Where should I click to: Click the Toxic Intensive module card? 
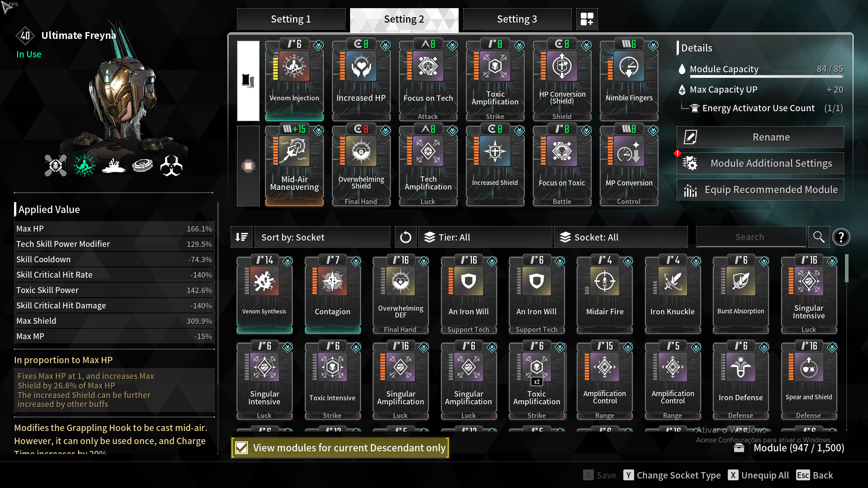332,380
